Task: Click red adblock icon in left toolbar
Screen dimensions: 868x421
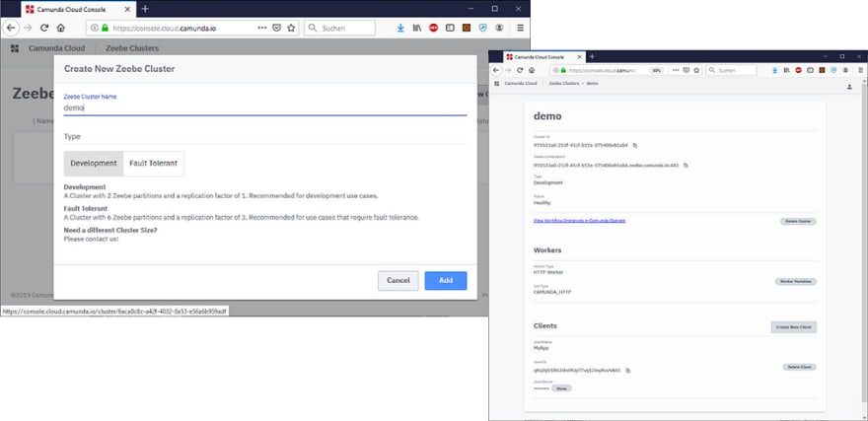Action: click(x=433, y=28)
